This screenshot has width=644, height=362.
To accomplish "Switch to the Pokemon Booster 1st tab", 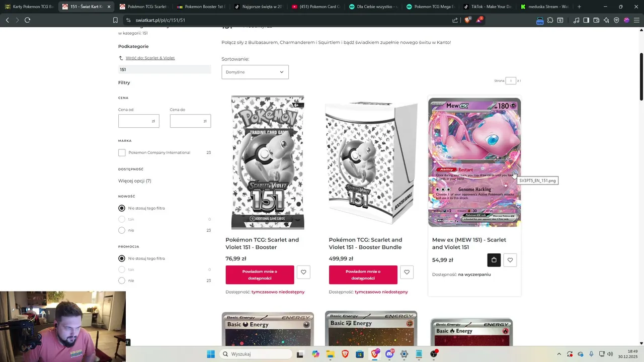I will [200, 7].
